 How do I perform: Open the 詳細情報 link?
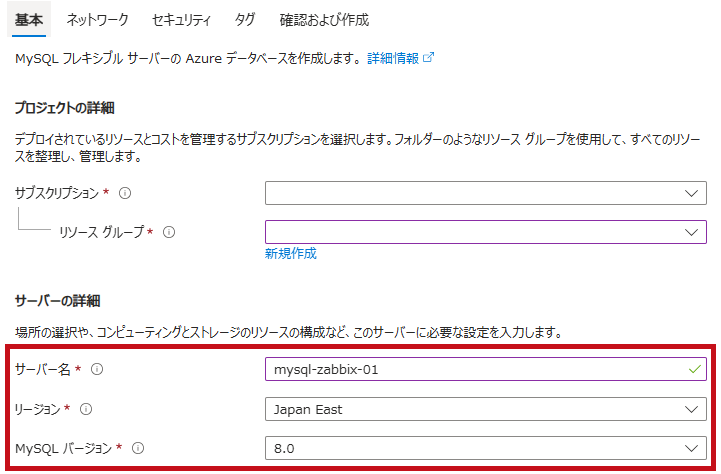click(393, 58)
